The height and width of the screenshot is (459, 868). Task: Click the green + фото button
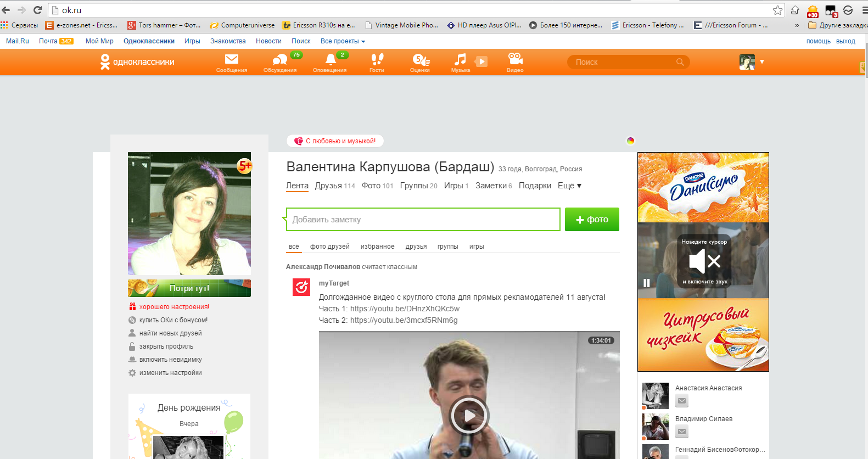[x=592, y=219]
